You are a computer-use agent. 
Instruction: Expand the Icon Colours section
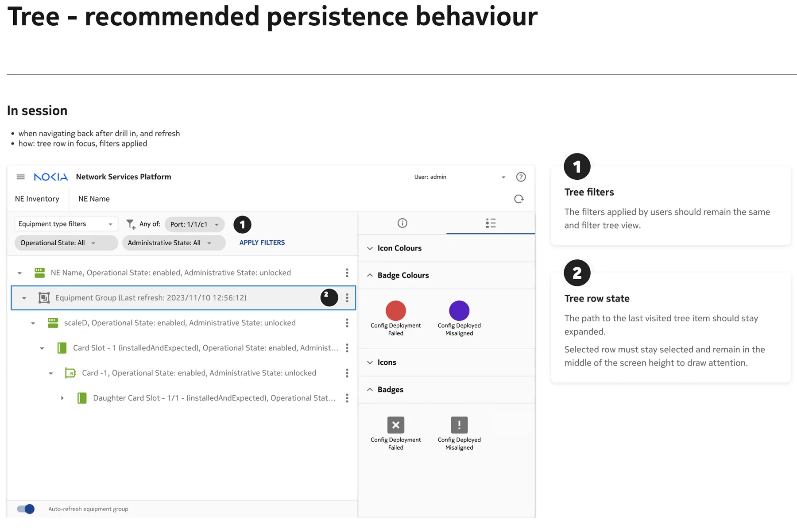pyautogui.click(x=370, y=248)
